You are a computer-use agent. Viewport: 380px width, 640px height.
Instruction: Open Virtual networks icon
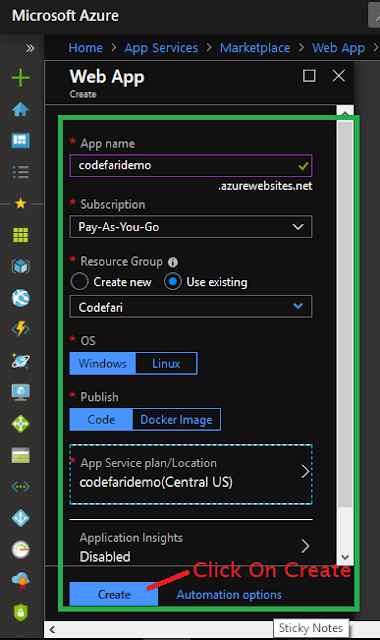click(20, 487)
